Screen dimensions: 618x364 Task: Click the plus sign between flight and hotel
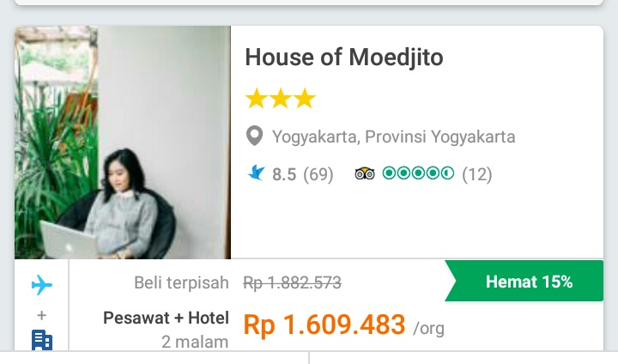pos(41,315)
